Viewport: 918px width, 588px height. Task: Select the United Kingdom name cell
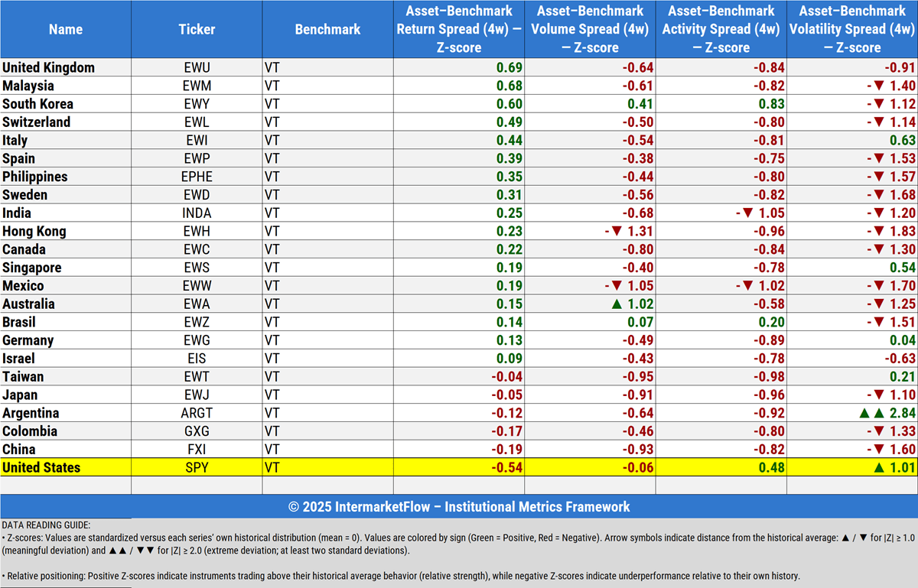coord(49,68)
